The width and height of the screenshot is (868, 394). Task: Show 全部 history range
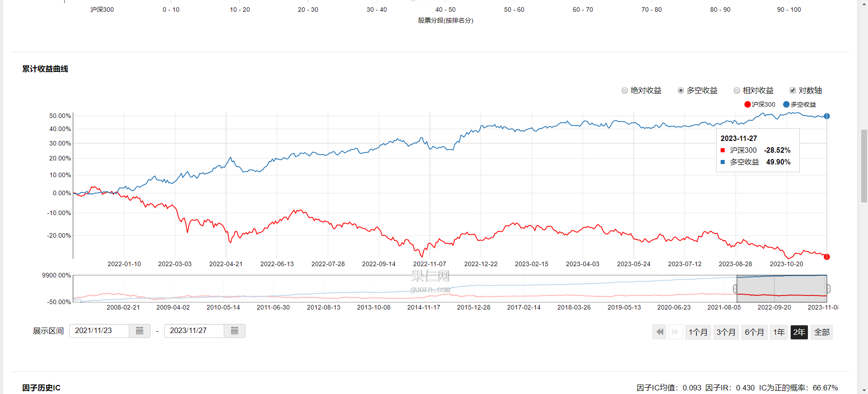point(821,332)
